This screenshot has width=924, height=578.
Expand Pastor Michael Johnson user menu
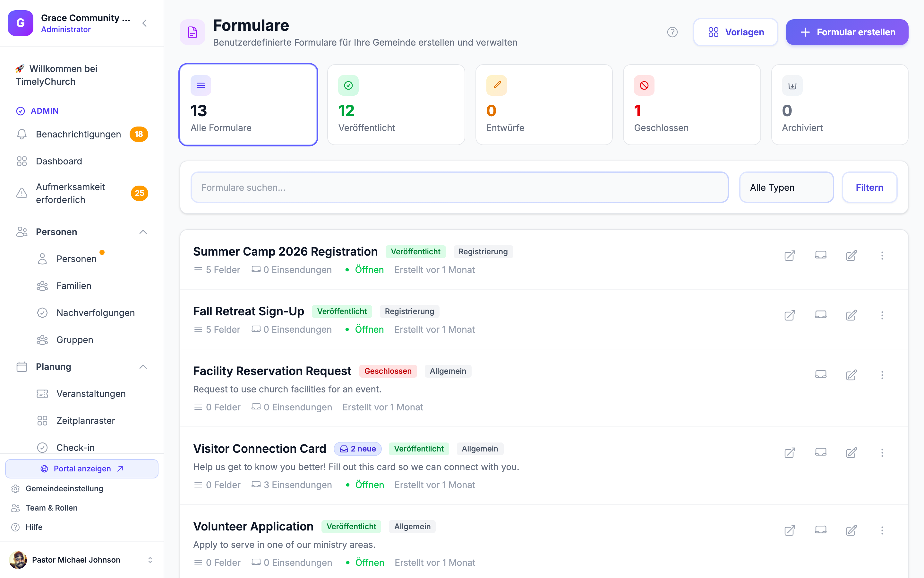point(150,560)
